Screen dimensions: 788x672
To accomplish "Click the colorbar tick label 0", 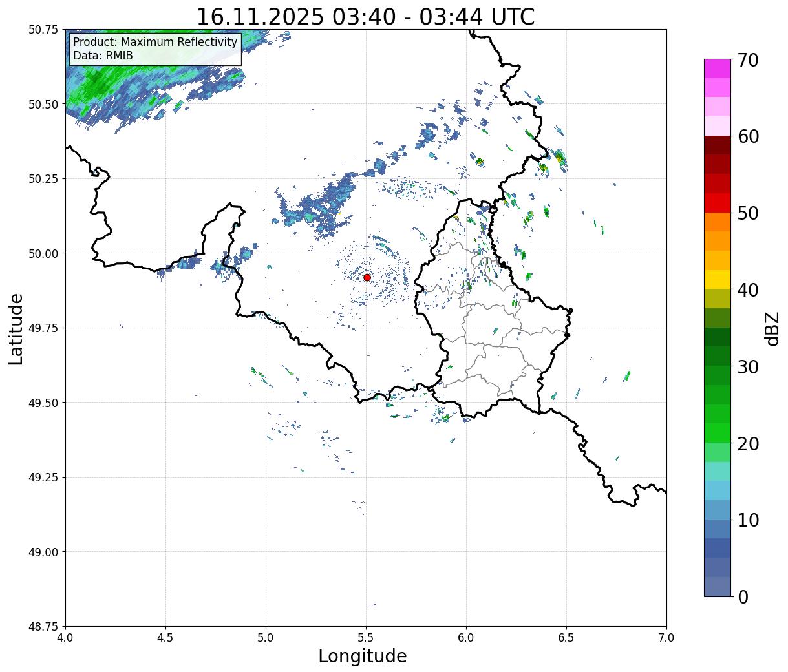I will coord(742,596).
